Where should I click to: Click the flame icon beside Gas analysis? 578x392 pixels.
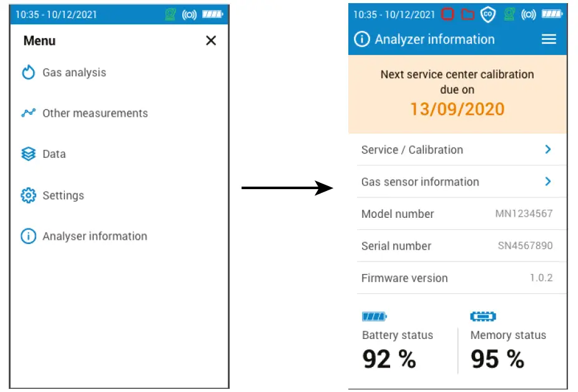[x=28, y=73]
